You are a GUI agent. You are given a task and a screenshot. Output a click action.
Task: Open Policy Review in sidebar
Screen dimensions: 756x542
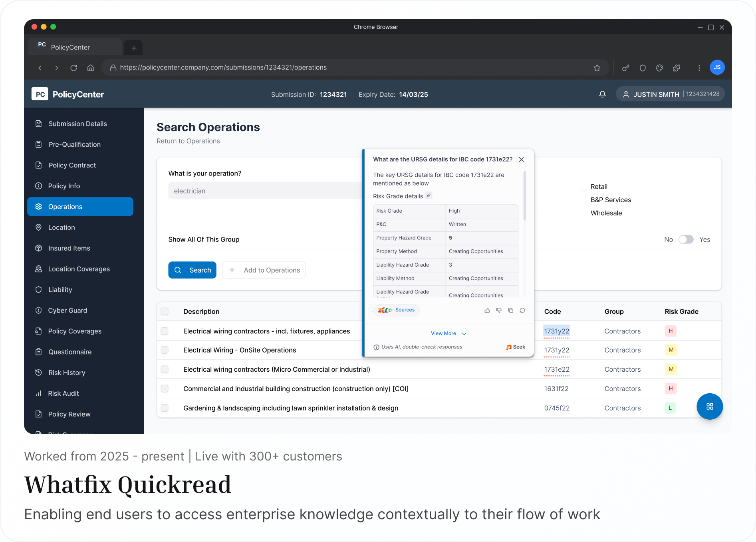point(80,414)
